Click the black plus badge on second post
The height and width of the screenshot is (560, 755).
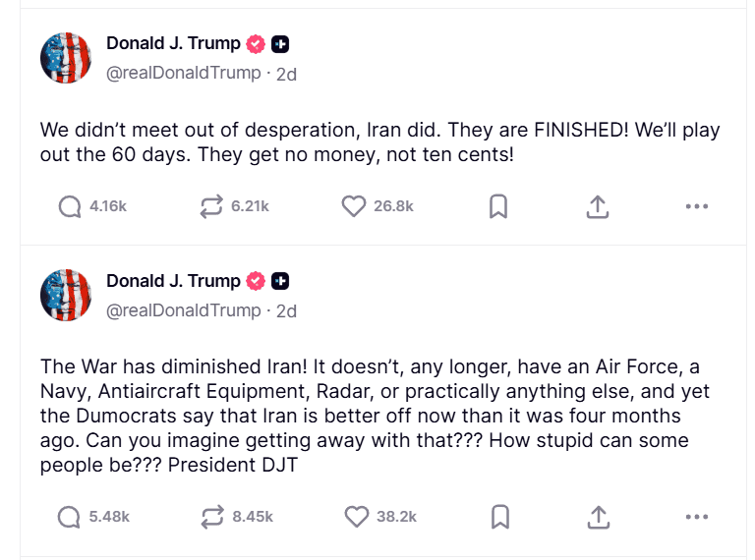280,281
